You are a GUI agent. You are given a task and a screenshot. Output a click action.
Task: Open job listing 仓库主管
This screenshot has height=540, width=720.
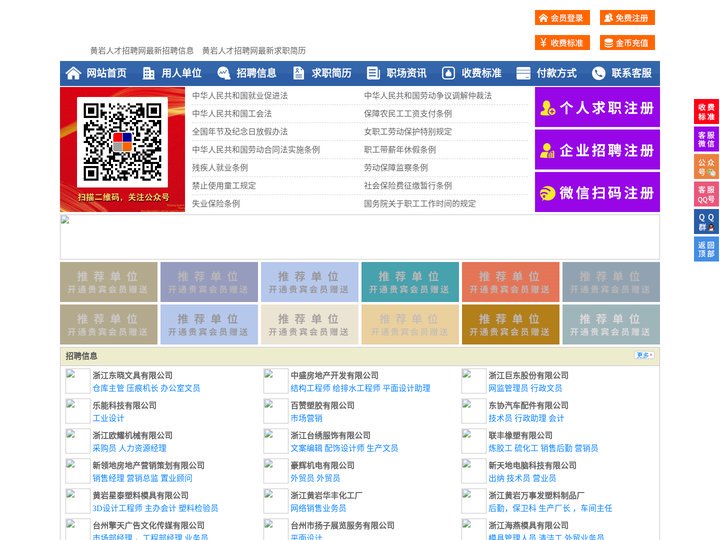(x=108, y=388)
